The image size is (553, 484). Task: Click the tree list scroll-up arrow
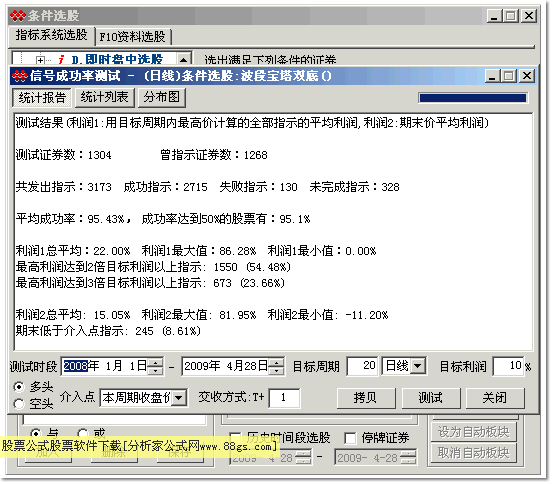point(183,60)
